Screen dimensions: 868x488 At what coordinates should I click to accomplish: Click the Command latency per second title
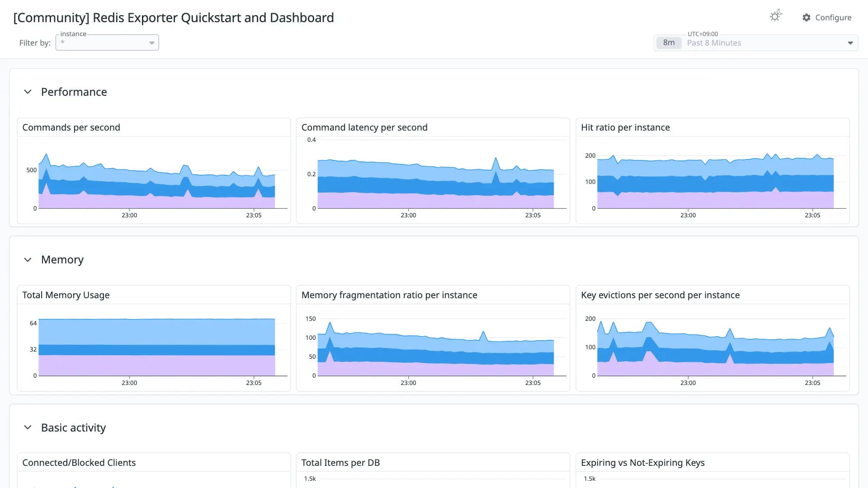[x=364, y=127]
